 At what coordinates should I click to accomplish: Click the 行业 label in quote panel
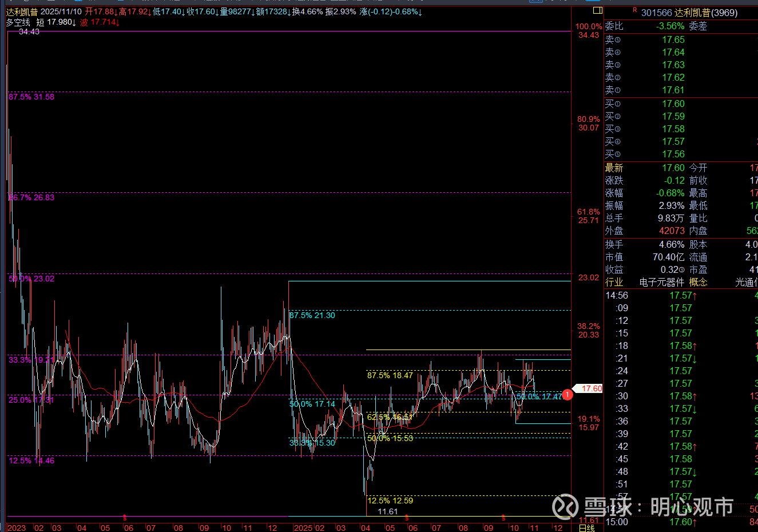click(614, 282)
